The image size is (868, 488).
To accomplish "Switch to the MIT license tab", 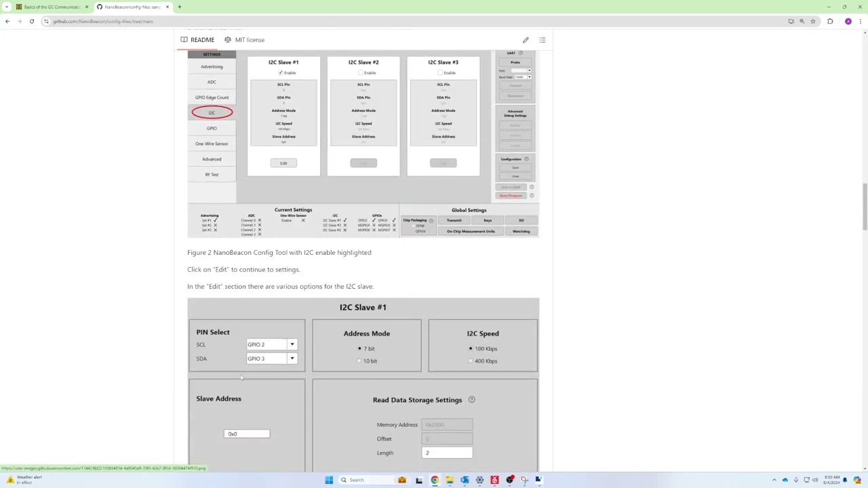I will pyautogui.click(x=244, y=40).
